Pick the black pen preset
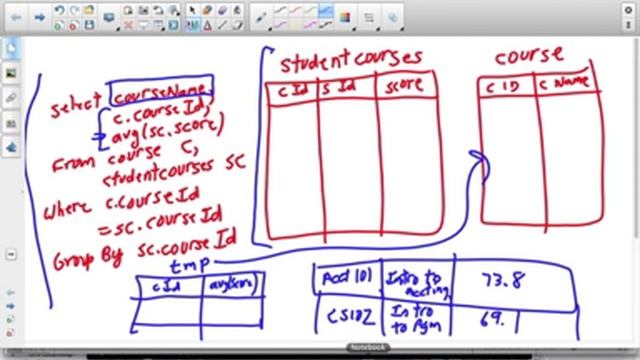This screenshot has height=360, width=640. [x=326, y=25]
